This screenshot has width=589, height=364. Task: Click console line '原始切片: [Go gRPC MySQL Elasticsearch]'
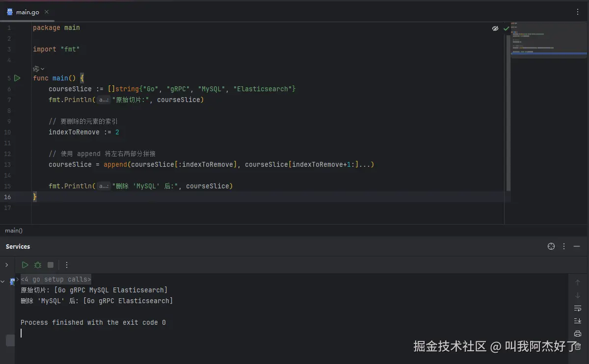[x=94, y=290]
